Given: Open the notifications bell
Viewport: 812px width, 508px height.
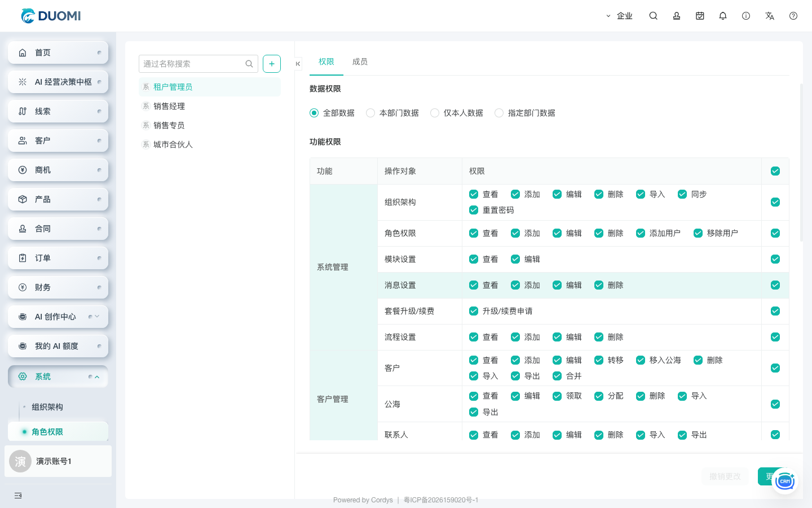Looking at the screenshot, I should pyautogui.click(x=723, y=16).
